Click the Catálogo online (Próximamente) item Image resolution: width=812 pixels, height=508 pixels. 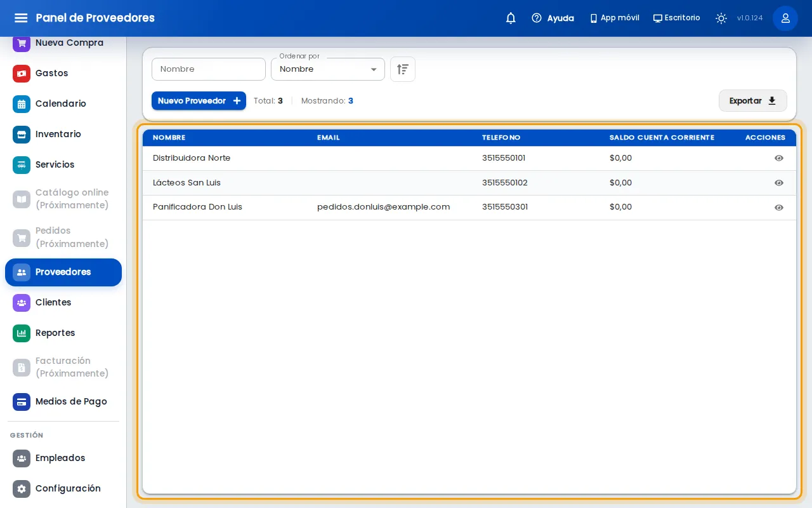pyautogui.click(x=63, y=199)
